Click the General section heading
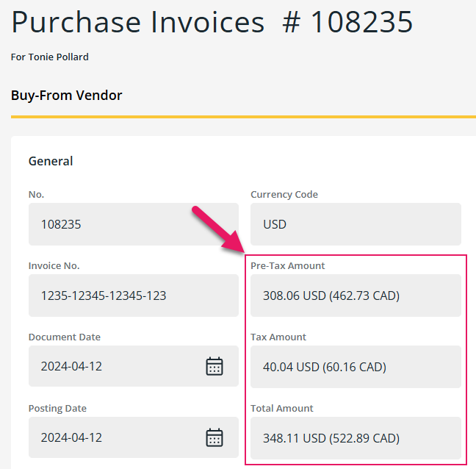The width and height of the screenshot is (476, 469). tap(51, 161)
